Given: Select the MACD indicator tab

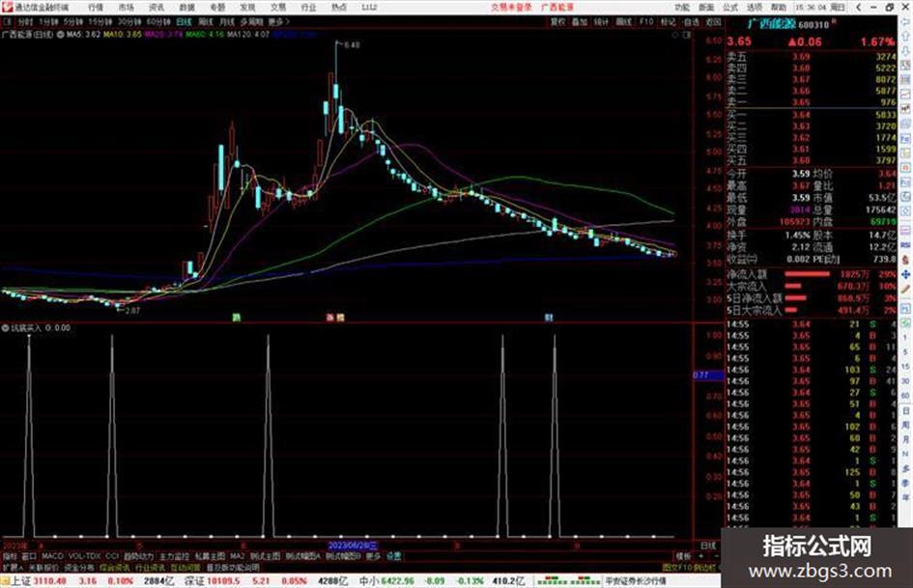Looking at the screenshot, I should tap(52, 556).
